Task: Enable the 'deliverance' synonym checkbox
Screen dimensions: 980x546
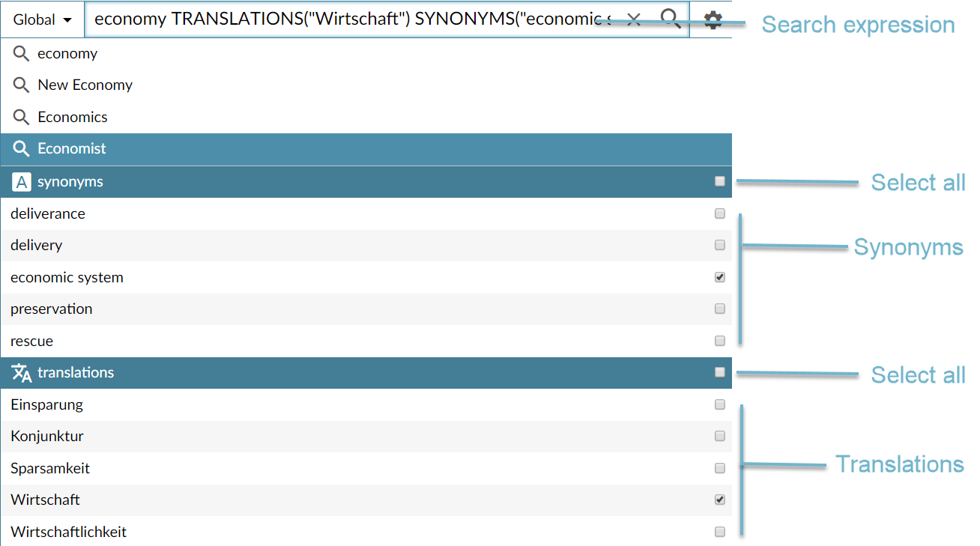Action: click(x=720, y=213)
